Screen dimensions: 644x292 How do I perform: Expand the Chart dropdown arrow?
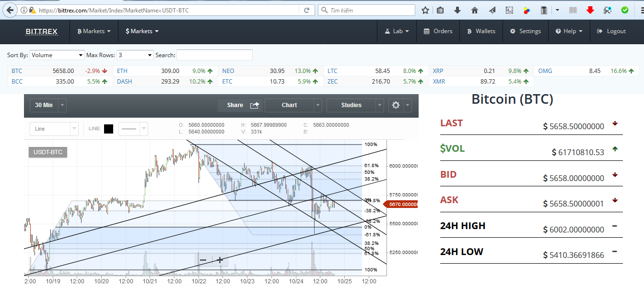coord(318,105)
